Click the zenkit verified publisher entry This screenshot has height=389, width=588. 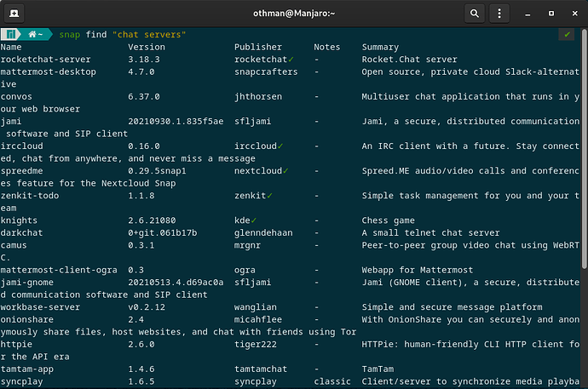tap(253, 196)
